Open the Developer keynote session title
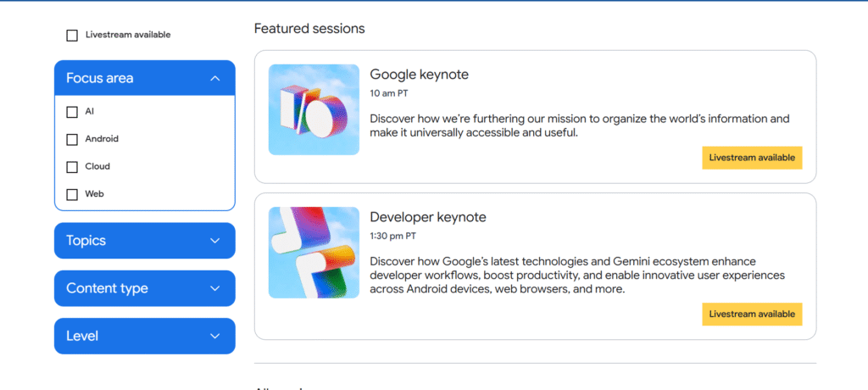 pyautogui.click(x=428, y=217)
